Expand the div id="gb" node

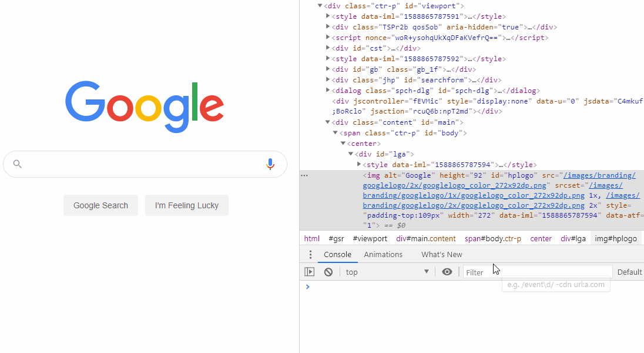(328, 69)
